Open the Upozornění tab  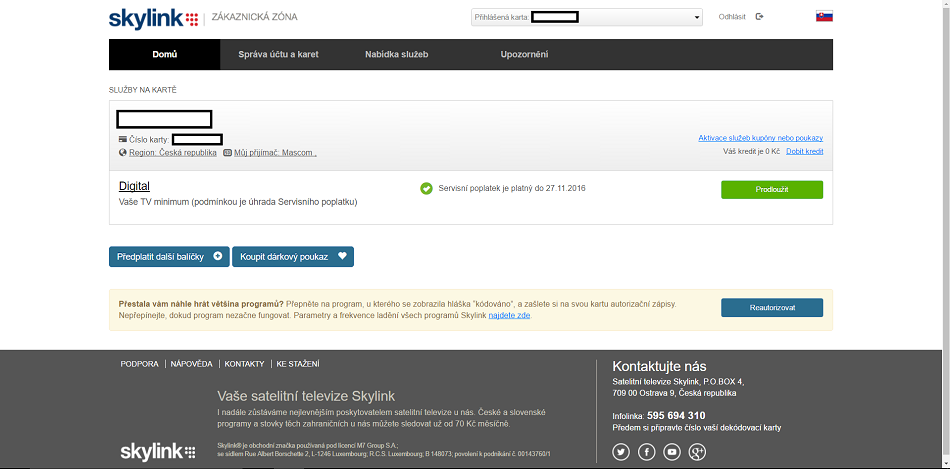tap(524, 55)
